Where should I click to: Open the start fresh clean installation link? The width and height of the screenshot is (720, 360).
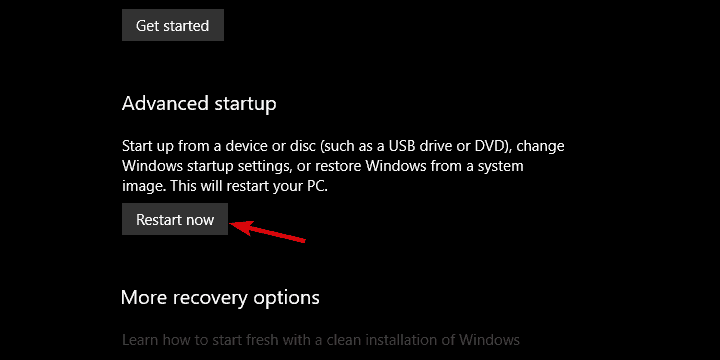[321, 340]
